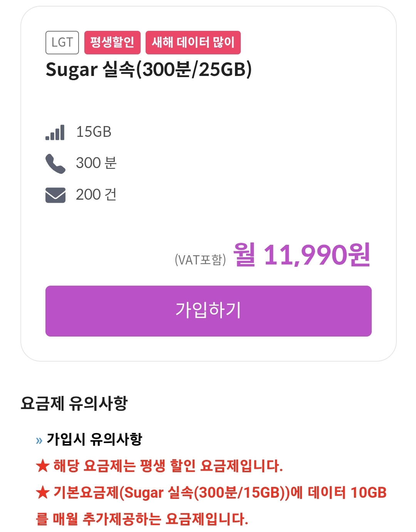Click the phone call minutes icon
416x532 pixels.
tap(55, 163)
